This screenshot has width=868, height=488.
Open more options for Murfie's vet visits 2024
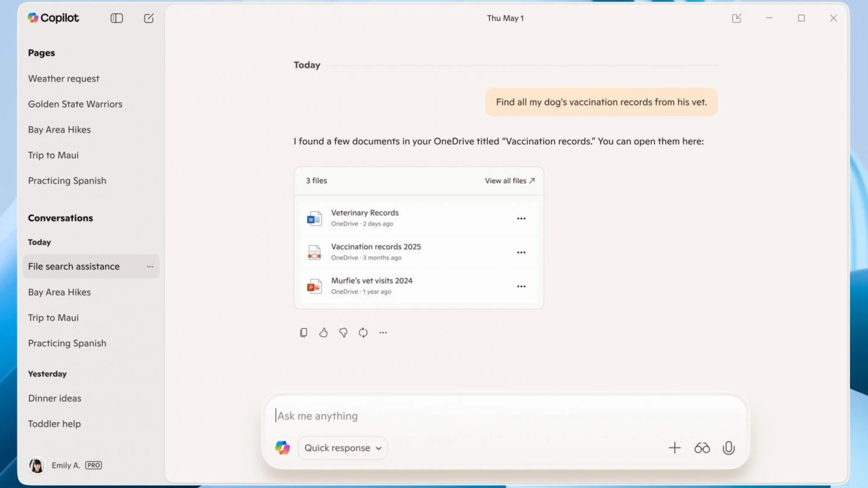click(521, 286)
